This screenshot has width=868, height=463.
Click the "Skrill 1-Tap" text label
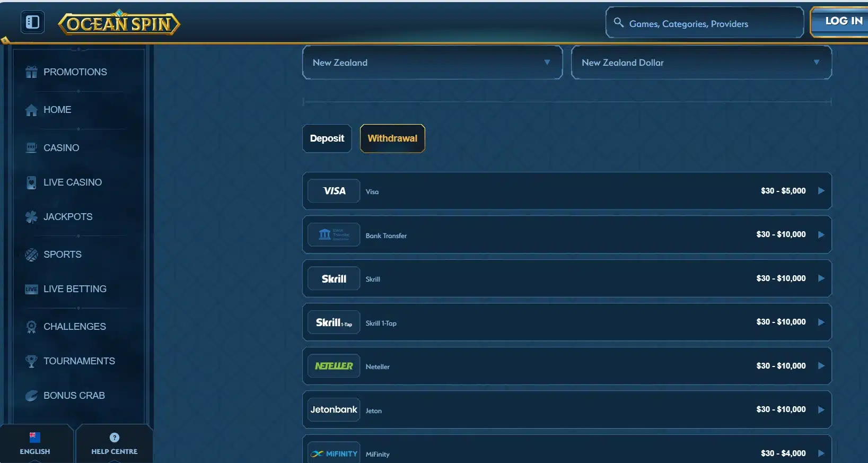(381, 323)
